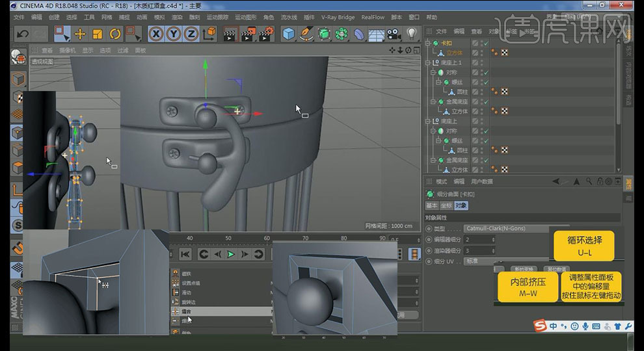
Task: Collapse second 对称 symmetry node
Action: pos(433,131)
